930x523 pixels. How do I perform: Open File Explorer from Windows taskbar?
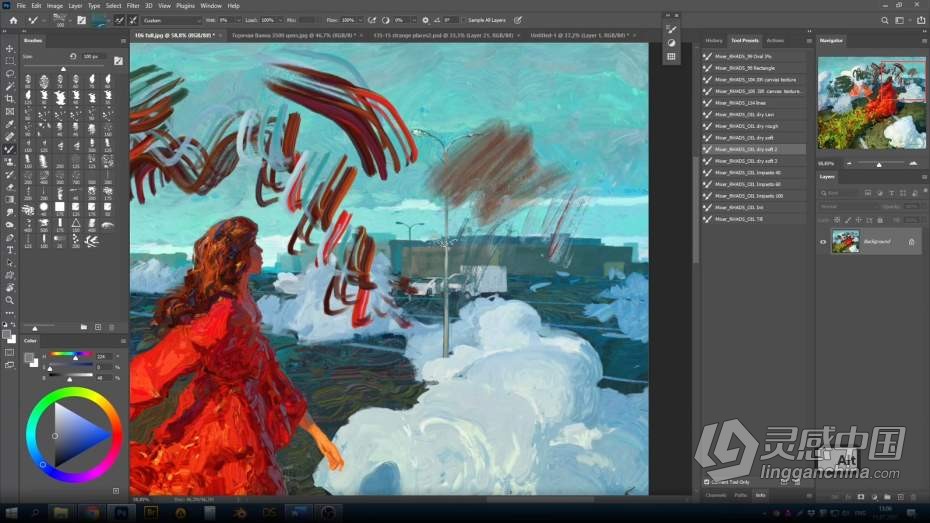(60, 513)
